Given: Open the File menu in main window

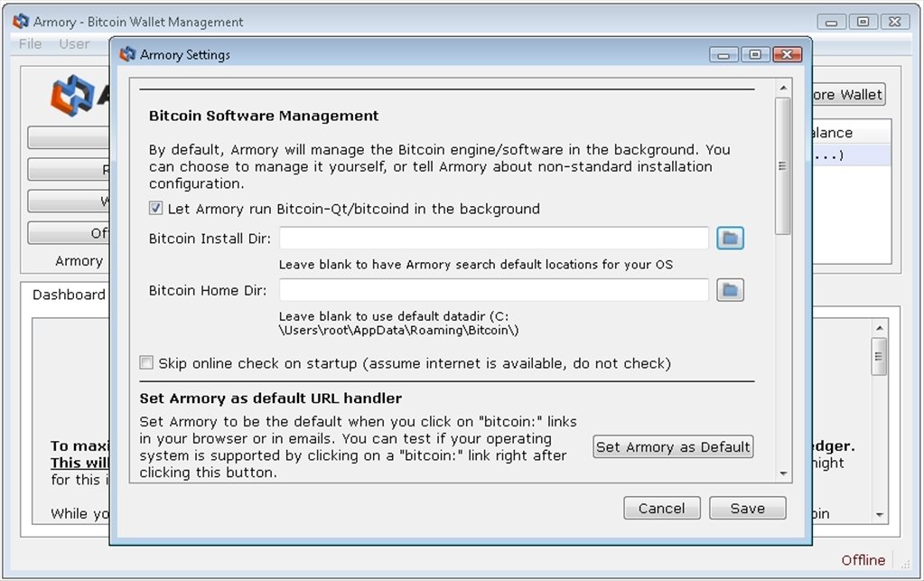Looking at the screenshot, I should coord(30,43).
